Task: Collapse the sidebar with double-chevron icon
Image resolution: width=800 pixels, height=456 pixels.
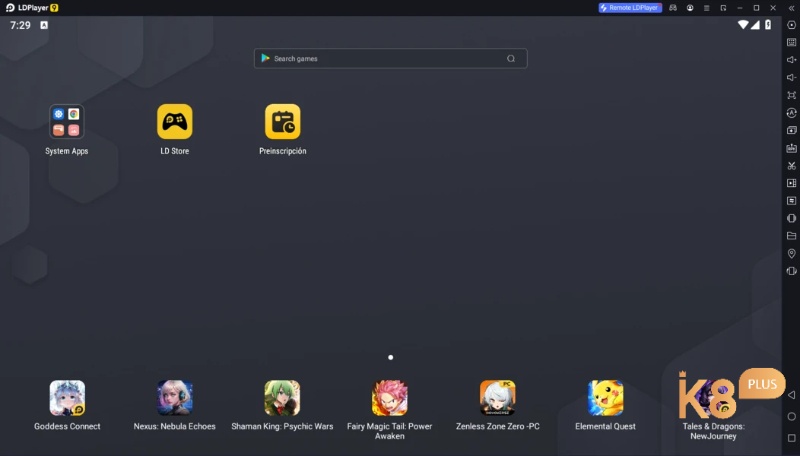Action: click(791, 8)
